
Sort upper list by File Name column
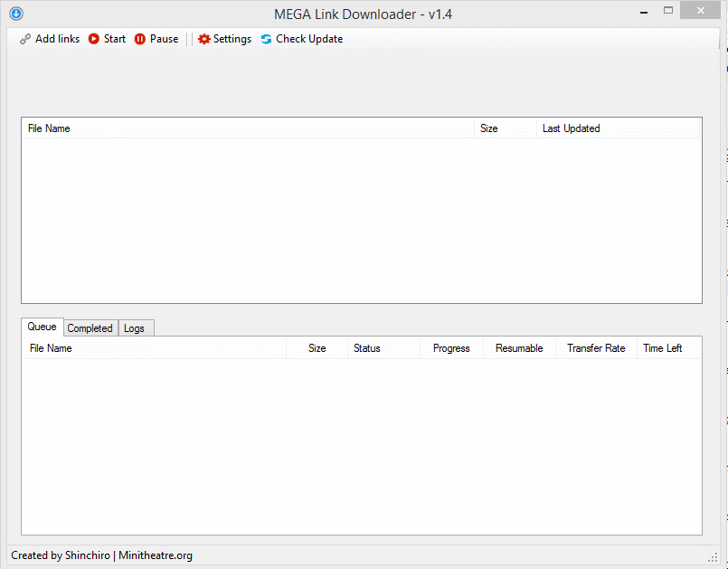(248, 128)
